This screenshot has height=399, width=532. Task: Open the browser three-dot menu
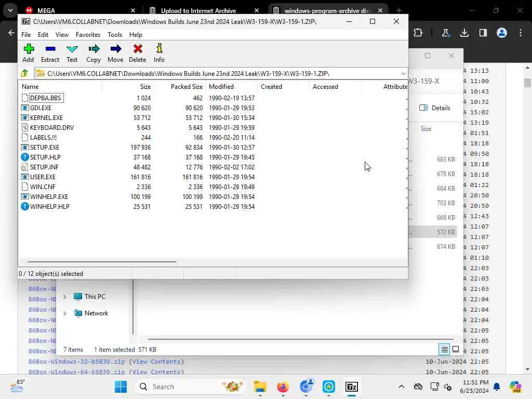[521, 33]
